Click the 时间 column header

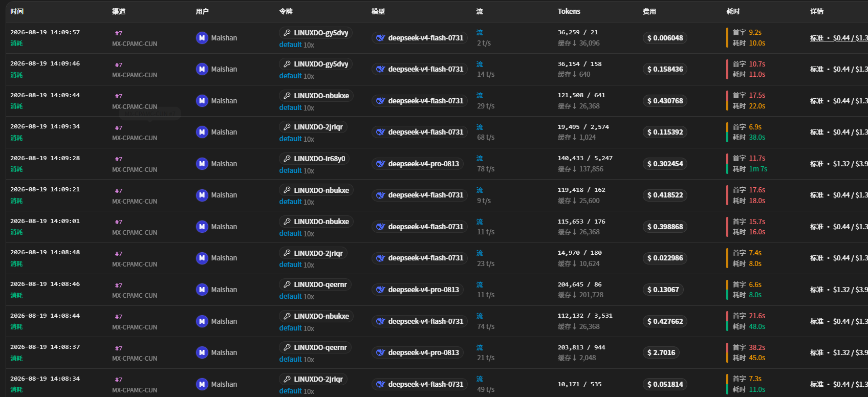[17, 11]
